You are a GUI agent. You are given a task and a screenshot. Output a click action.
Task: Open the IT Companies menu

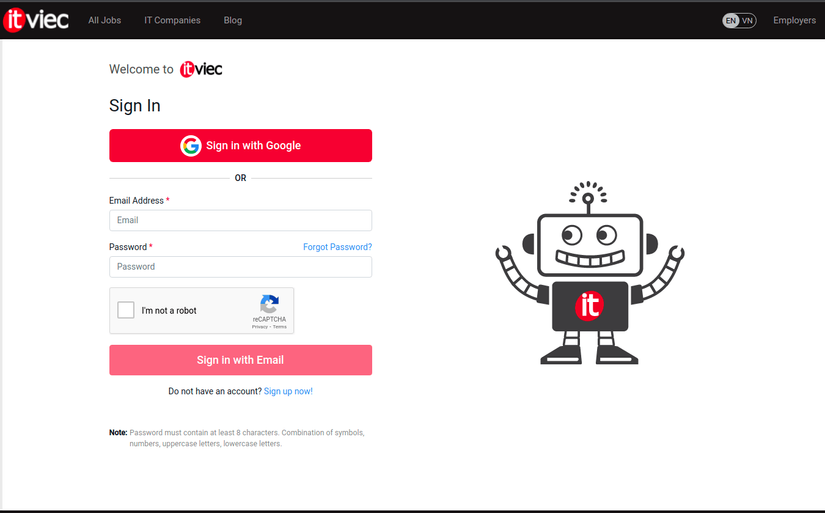[x=172, y=20]
